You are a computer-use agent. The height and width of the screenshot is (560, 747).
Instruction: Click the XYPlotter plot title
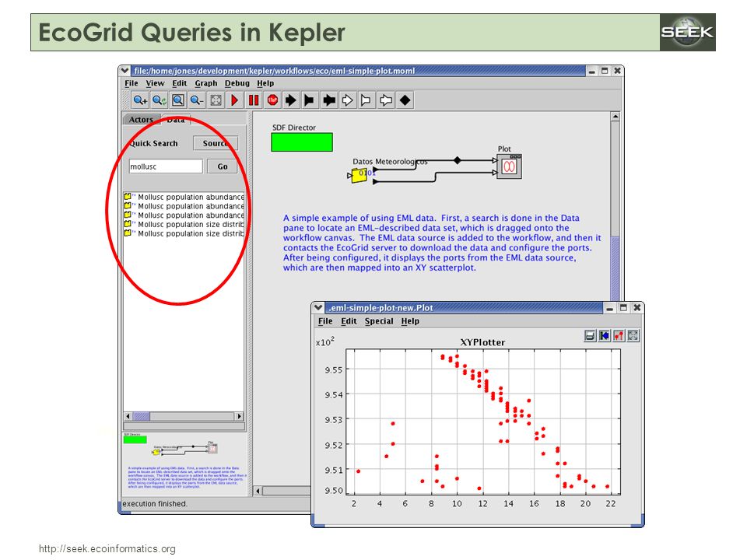(x=482, y=342)
